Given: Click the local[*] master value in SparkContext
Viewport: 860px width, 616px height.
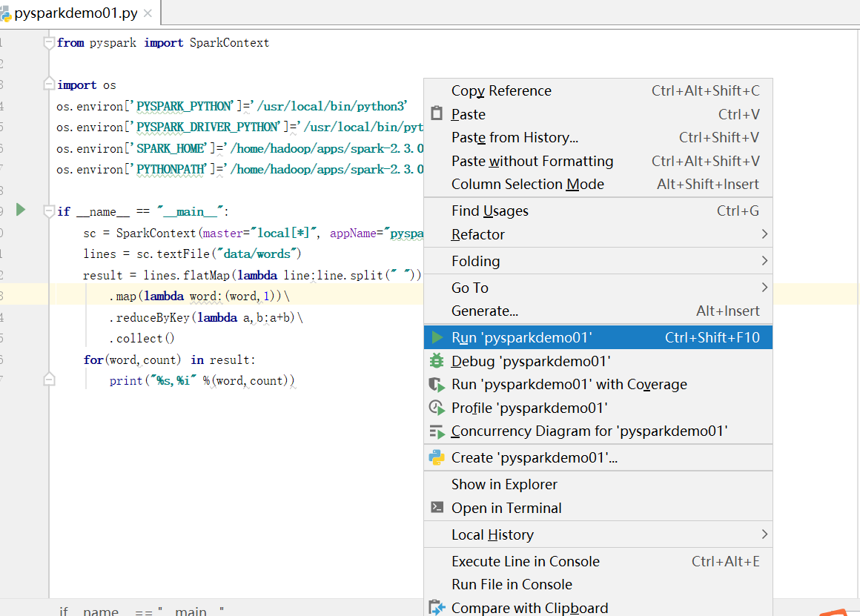Looking at the screenshot, I should (283, 233).
